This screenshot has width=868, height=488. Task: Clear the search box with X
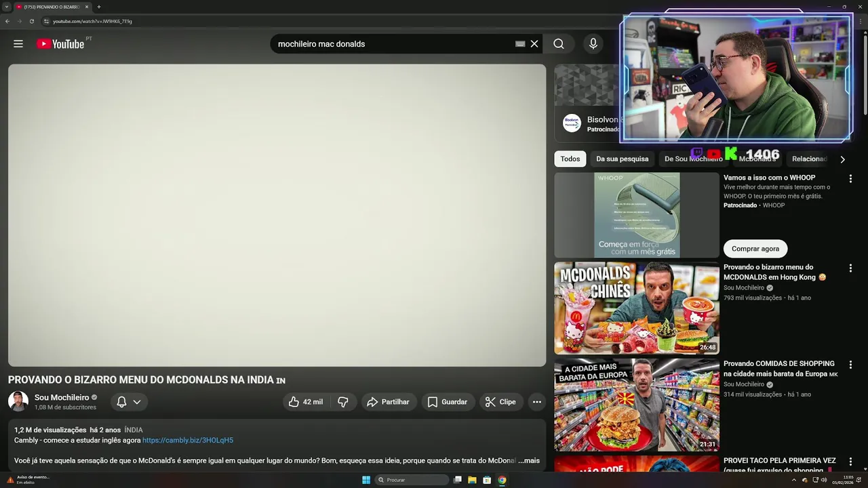coord(534,44)
